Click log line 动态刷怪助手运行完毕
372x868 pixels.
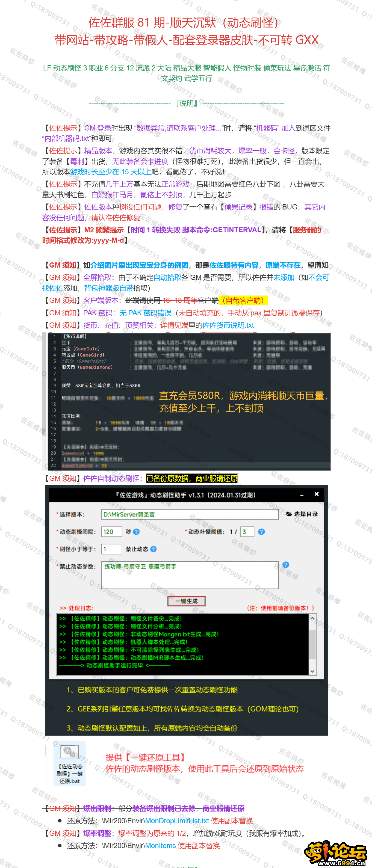tap(114, 665)
